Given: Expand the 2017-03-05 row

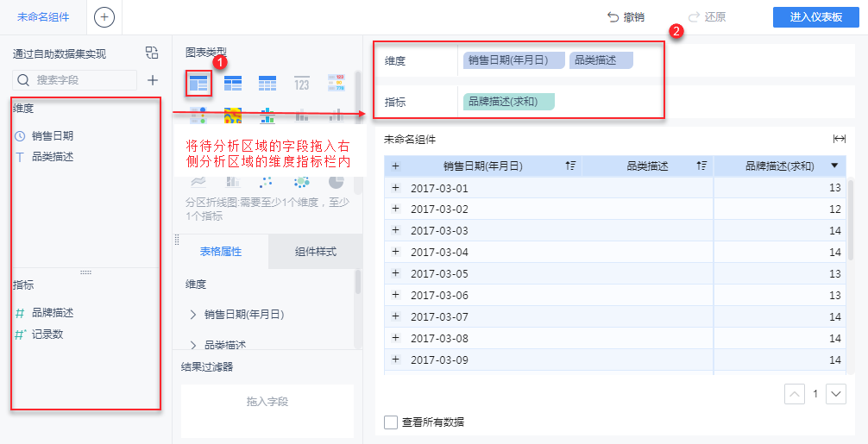Looking at the screenshot, I should (x=396, y=273).
